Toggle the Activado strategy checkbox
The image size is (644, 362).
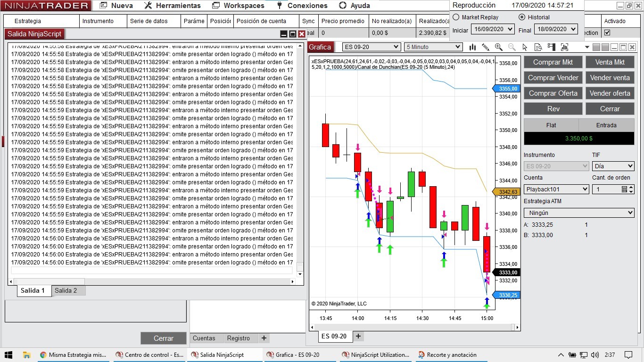(607, 33)
